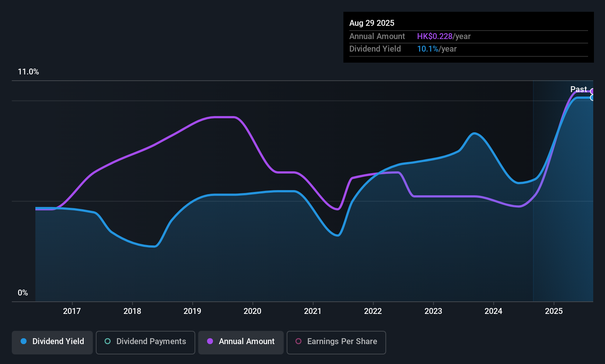This screenshot has width=605, height=364.
Task: Click the 10.1%/year dividend yield value
Action: pos(437,49)
